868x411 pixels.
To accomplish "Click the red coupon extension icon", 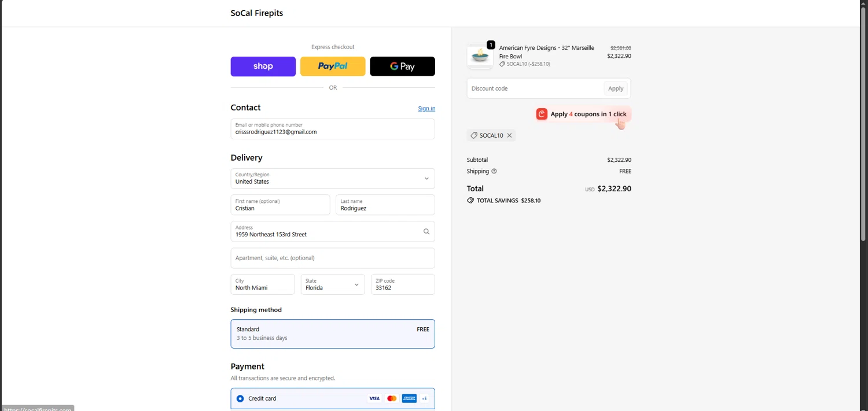I will coord(542,114).
